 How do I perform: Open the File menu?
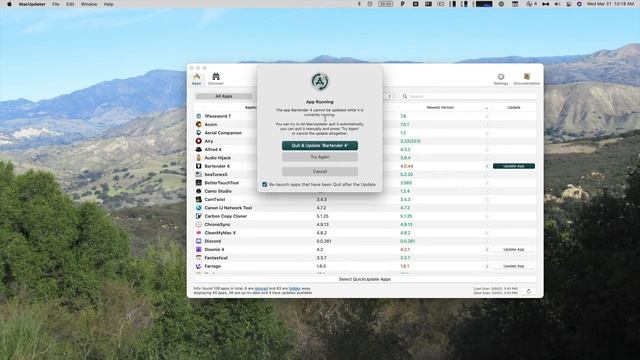click(56, 4)
